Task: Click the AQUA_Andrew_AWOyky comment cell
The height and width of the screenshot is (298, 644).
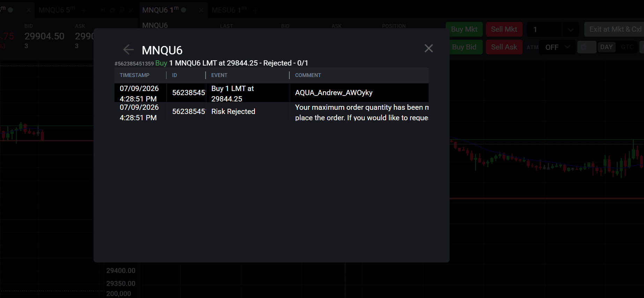Action: tap(359, 93)
